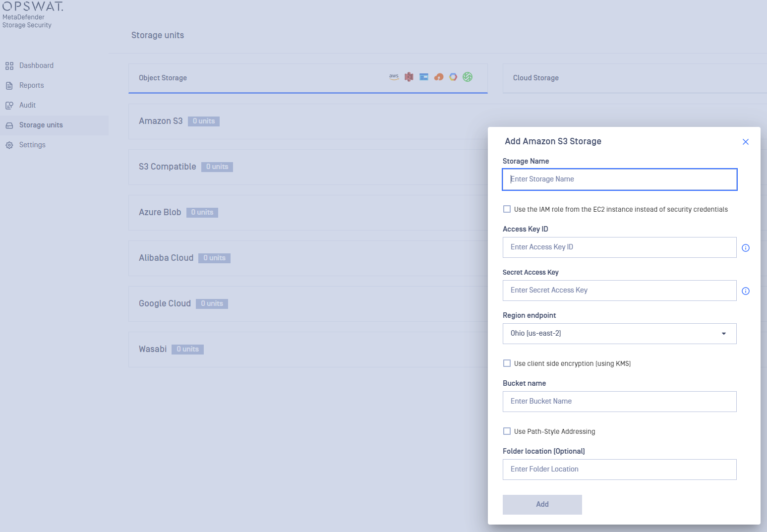
Task: Click the Folder Location input field
Action: coord(620,470)
